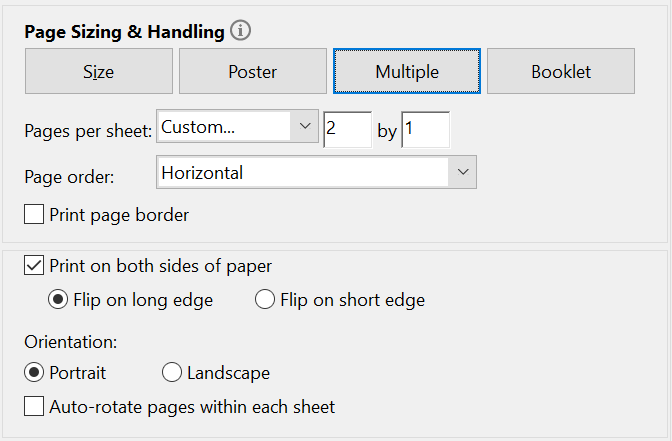This screenshot has height=441, width=672.
Task: Select the Multiple pages button
Action: pos(407,71)
